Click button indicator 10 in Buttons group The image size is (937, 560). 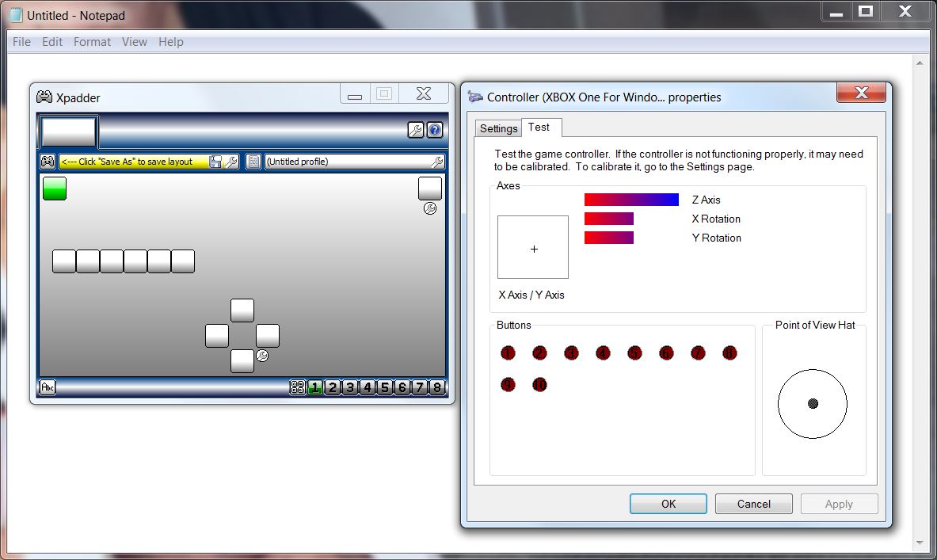[539, 385]
